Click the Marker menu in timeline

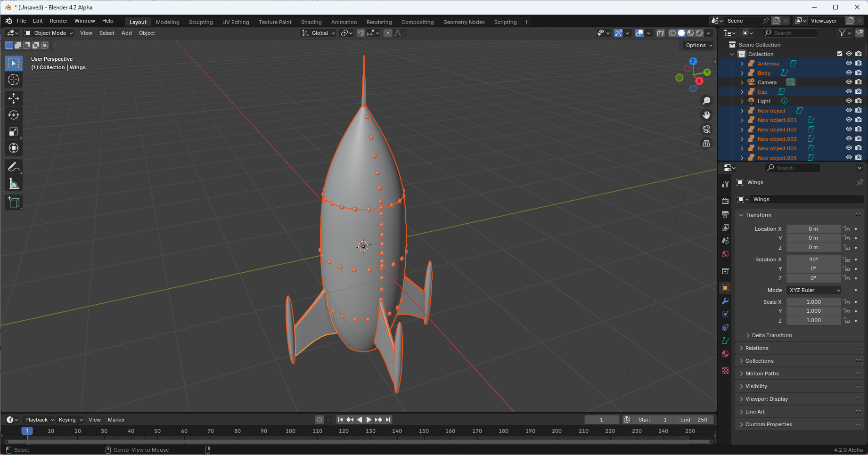pos(116,420)
